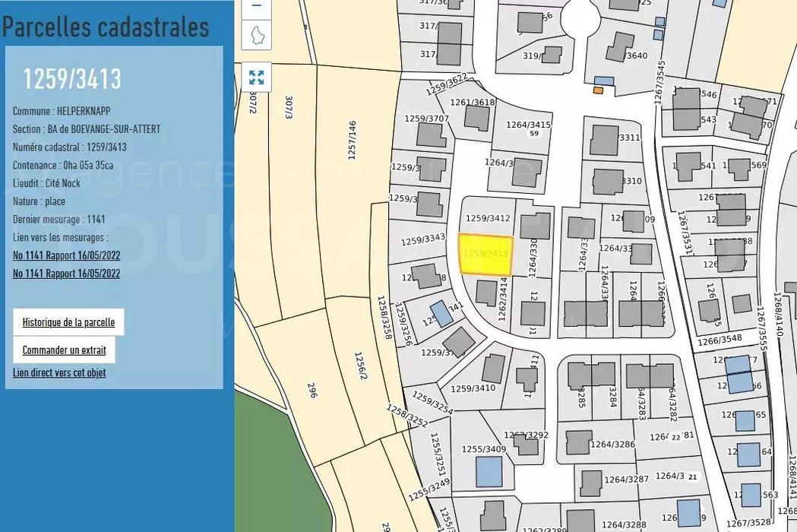Screen dimensions: 797x532
Task: Click the blue building in parcel 1255/3409
Action: click(x=489, y=472)
